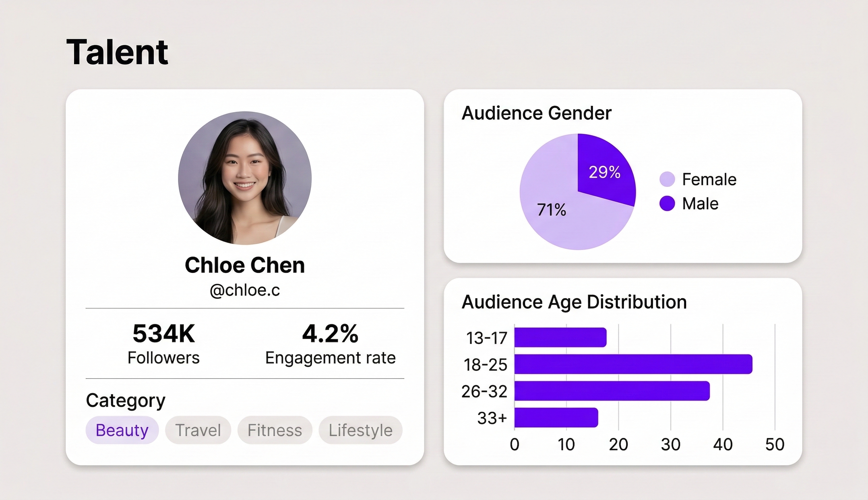Click the 26-32 age bar

[612, 391]
